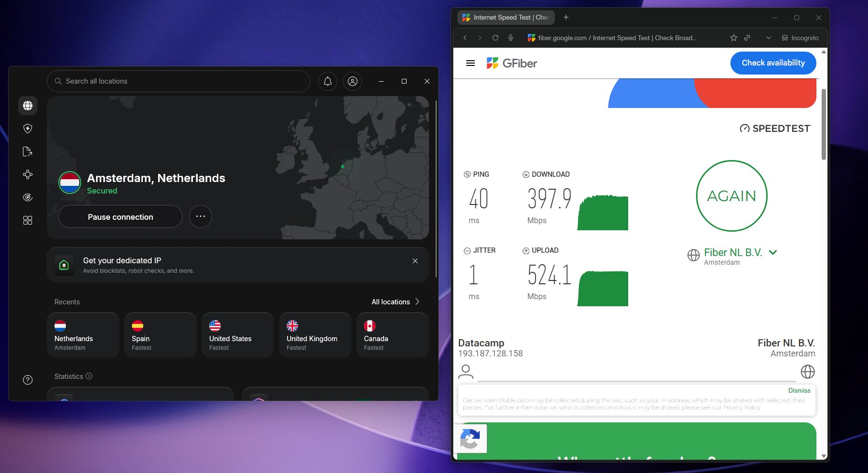Click the Amsterdam location dot on map
The image size is (868, 473).
click(x=343, y=166)
